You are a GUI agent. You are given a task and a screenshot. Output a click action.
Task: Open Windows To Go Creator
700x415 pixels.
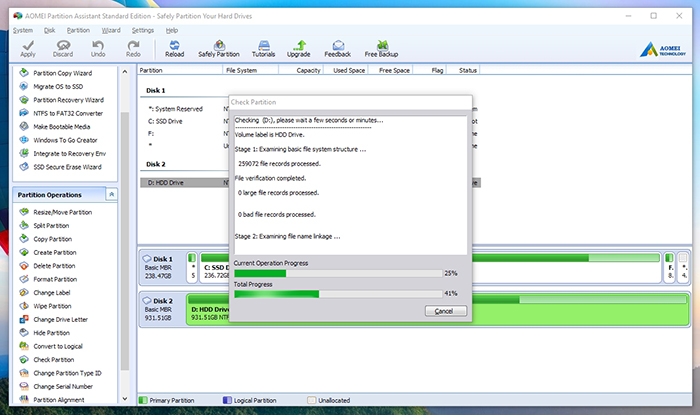[x=58, y=140]
